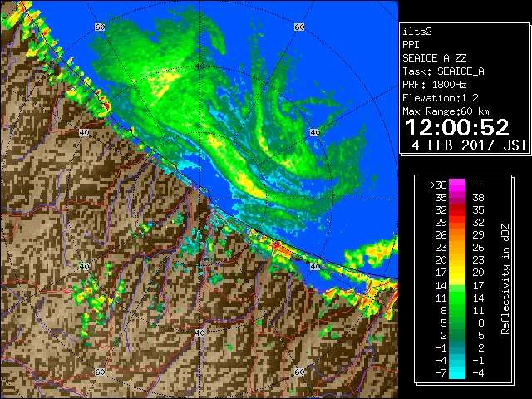
Task: Select the "Task: SEAICE_A" line
Action: point(443,71)
